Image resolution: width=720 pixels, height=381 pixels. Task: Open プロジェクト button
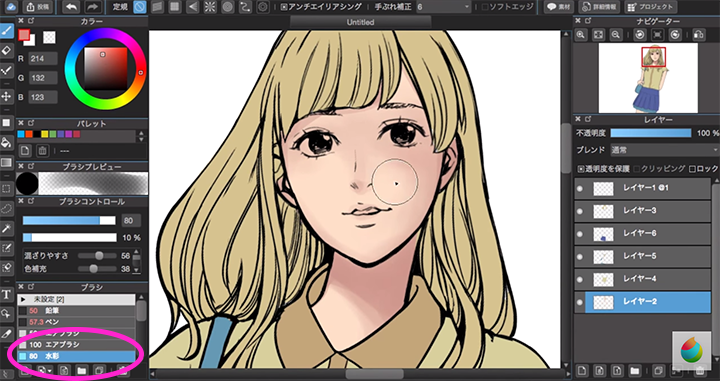[x=651, y=7]
